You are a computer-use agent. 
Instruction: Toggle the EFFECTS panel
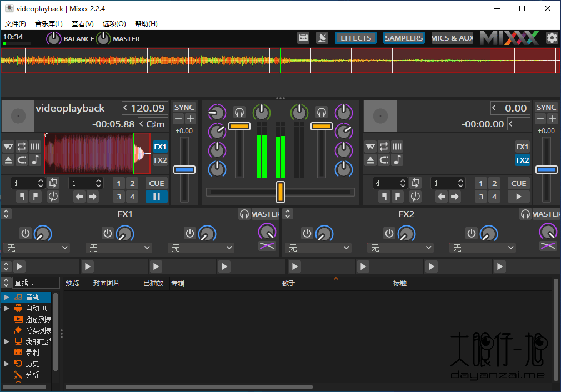coord(355,38)
